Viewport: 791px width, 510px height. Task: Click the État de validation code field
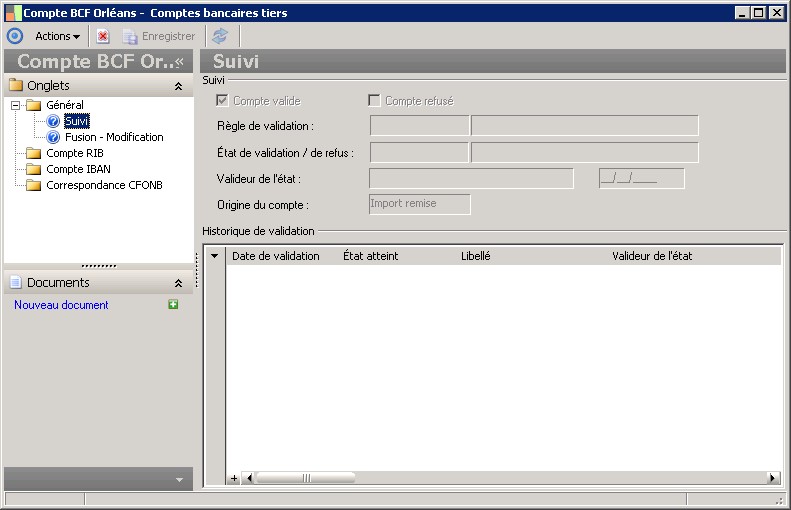(x=419, y=152)
